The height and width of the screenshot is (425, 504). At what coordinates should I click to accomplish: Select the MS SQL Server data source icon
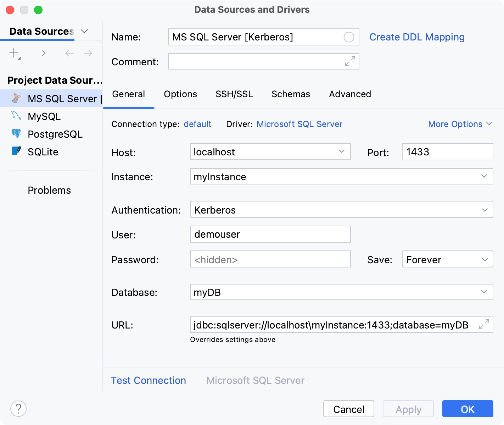pos(16,98)
